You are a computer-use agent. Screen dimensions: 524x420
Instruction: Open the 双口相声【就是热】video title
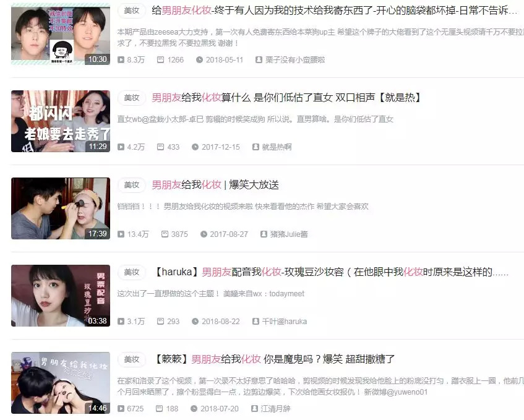[x=286, y=98]
